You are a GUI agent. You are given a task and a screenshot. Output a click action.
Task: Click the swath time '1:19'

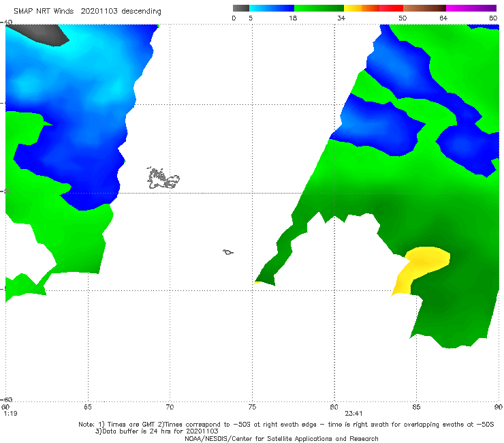[10, 414]
